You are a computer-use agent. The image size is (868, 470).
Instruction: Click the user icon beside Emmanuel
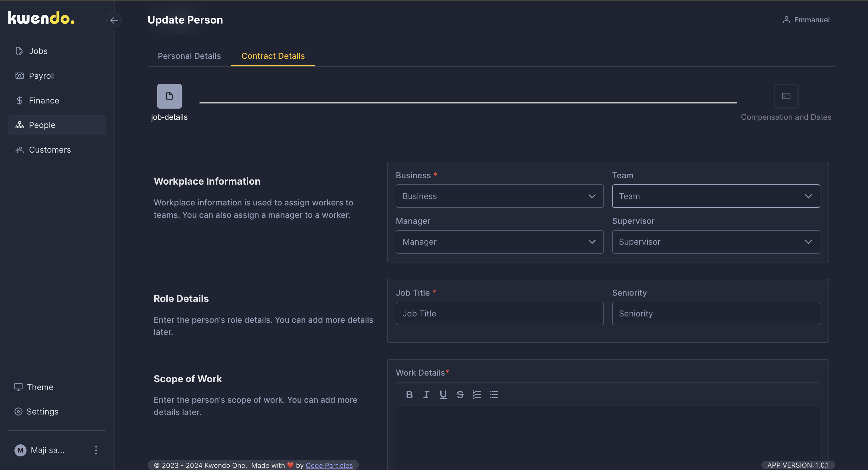pos(786,20)
